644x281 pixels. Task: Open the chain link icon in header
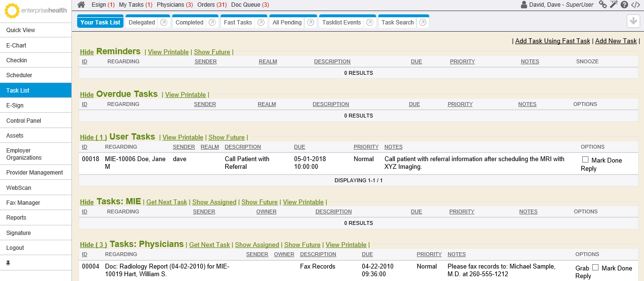(x=603, y=5)
